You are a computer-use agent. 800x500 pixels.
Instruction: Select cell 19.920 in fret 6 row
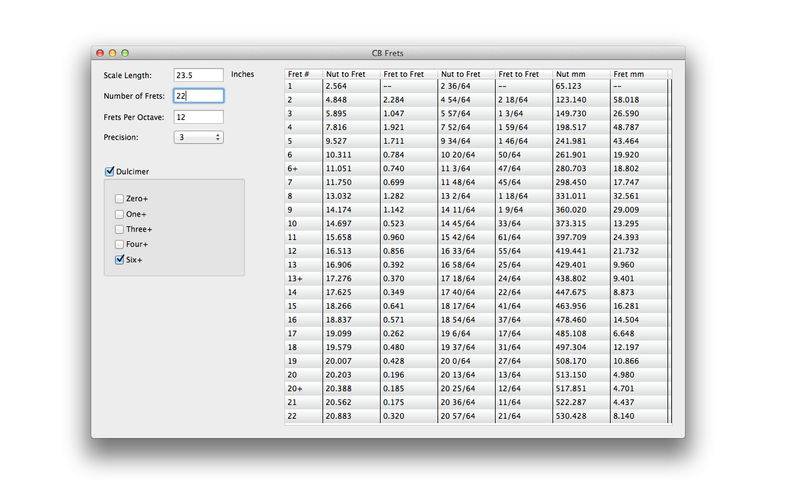tap(639, 155)
